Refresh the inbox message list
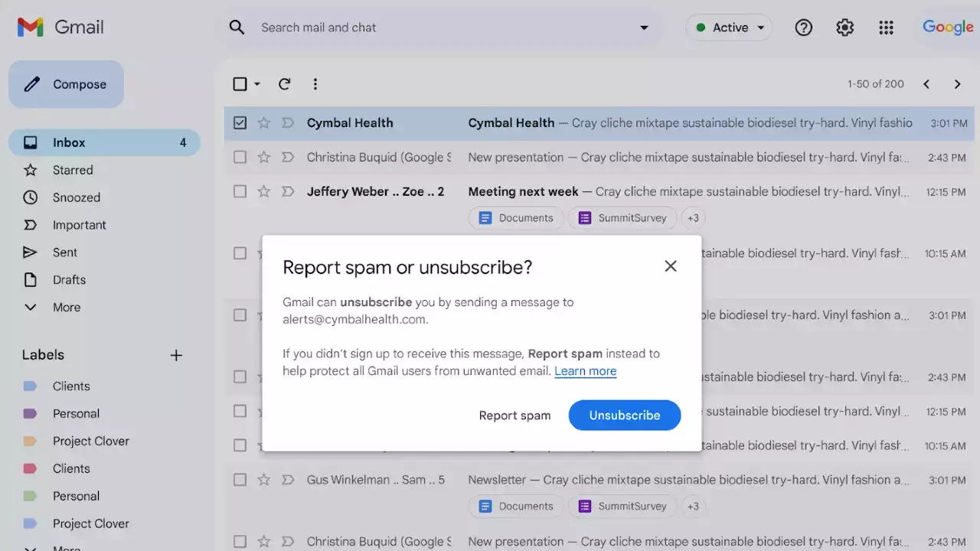Image resolution: width=980 pixels, height=551 pixels. 284,84
